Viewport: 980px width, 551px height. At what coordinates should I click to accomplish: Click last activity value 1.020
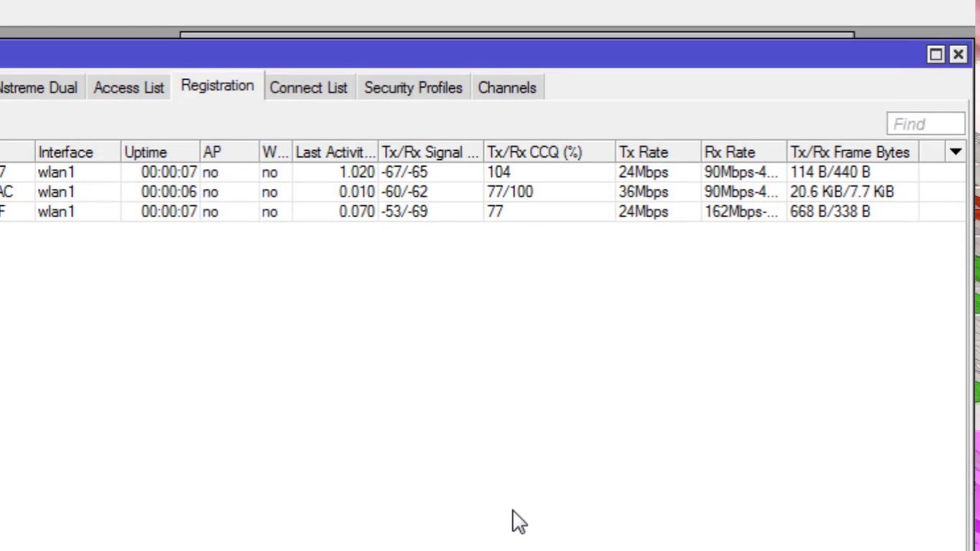357,172
